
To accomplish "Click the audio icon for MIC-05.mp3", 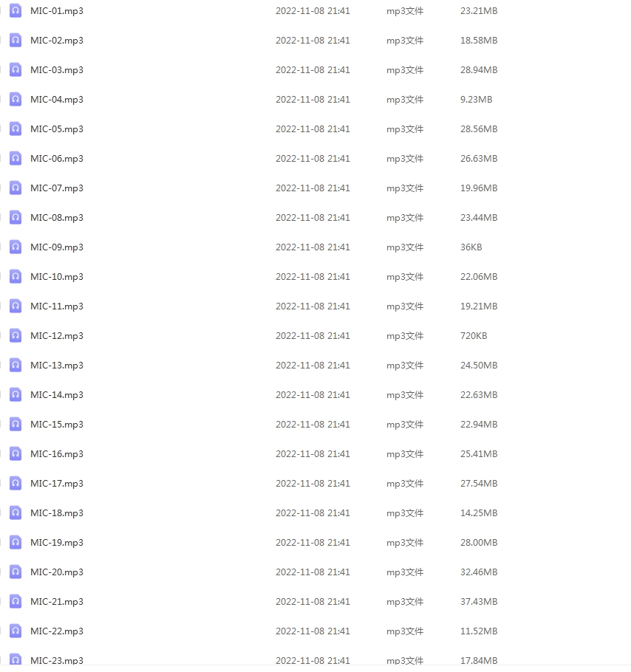I will pos(16,129).
